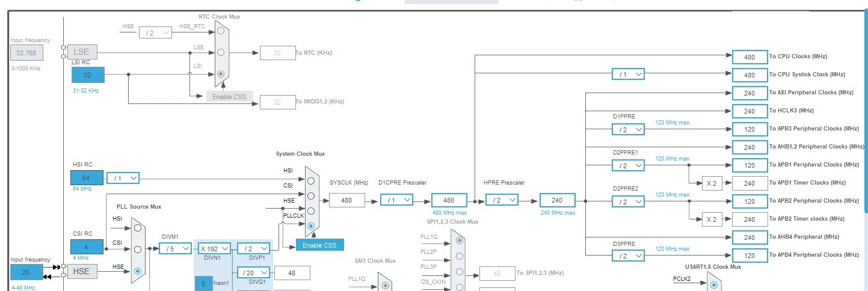This screenshot has height=291, width=868.
Task: Click the greyed Enable CSS under RTC mux
Action: (x=230, y=97)
